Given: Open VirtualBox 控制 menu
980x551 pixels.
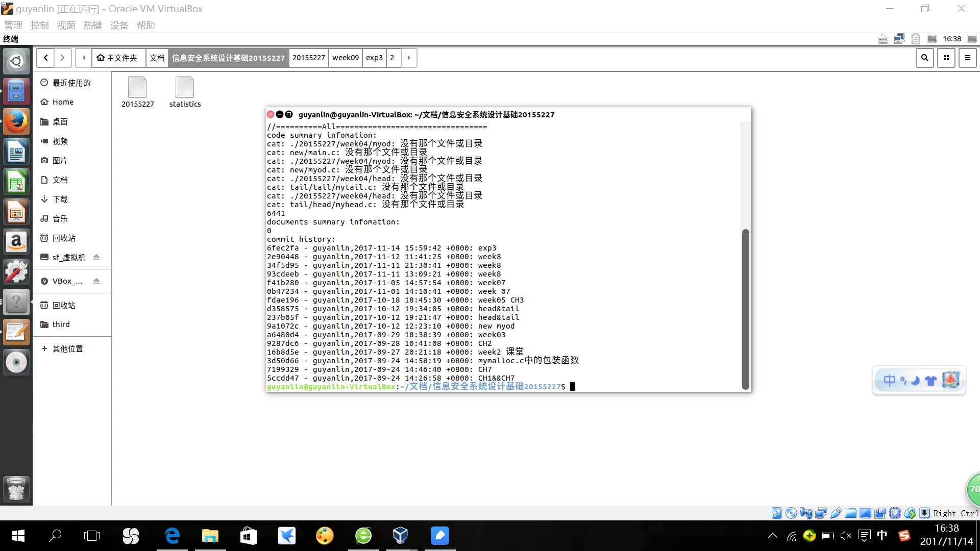Looking at the screenshot, I should pyautogui.click(x=39, y=25).
